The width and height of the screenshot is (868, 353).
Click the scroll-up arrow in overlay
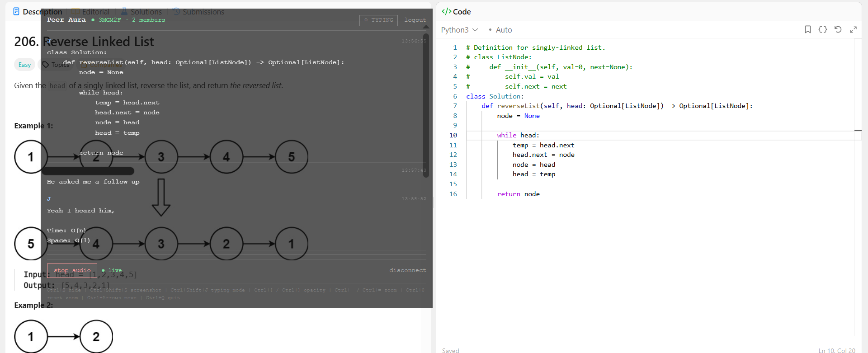[426, 27]
